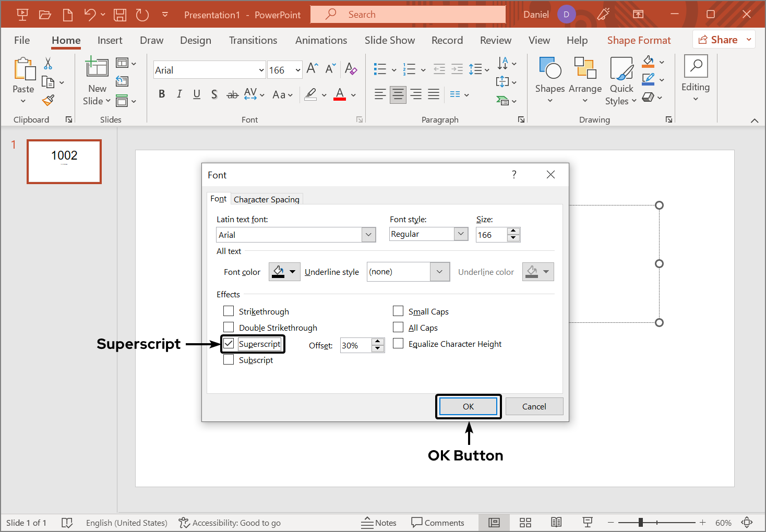Open the Underline style dropdown
The height and width of the screenshot is (532, 766).
(x=439, y=271)
